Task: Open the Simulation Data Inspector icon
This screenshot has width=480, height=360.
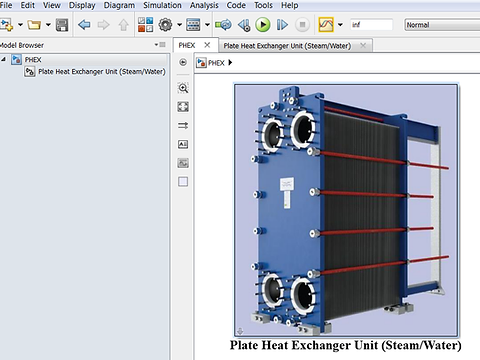Action: (326, 25)
